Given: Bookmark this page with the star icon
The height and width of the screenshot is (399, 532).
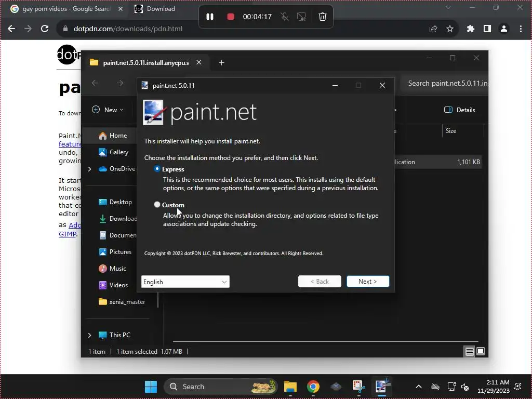Looking at the screenshot, I should click(x=450, y=29).
